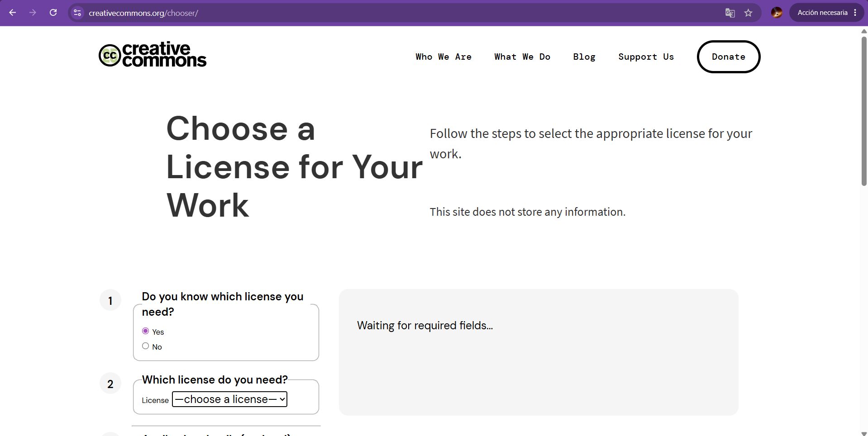The image size is (868, 436).
Task: Open the Chrome three-dot menu
Action: click(x=855, y=13)
